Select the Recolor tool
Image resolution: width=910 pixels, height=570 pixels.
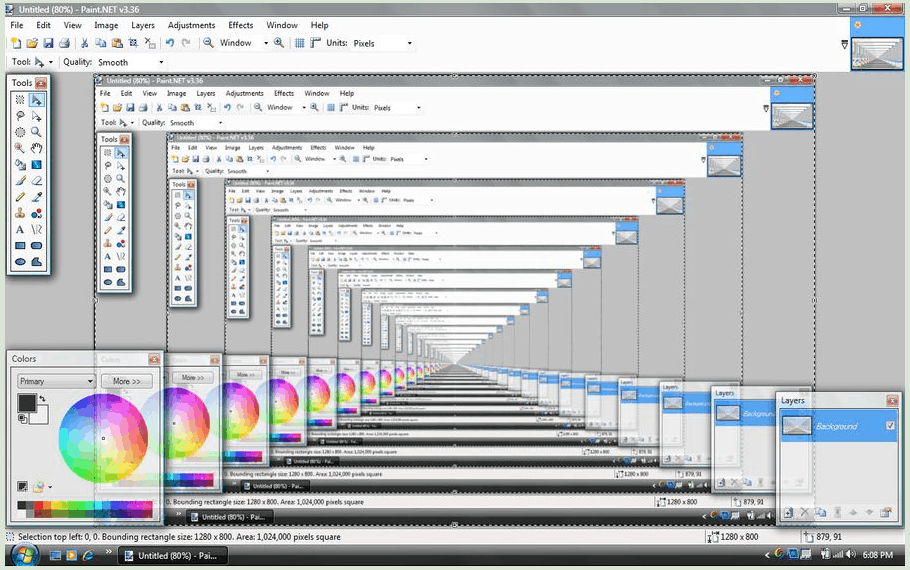click(37, 214)
